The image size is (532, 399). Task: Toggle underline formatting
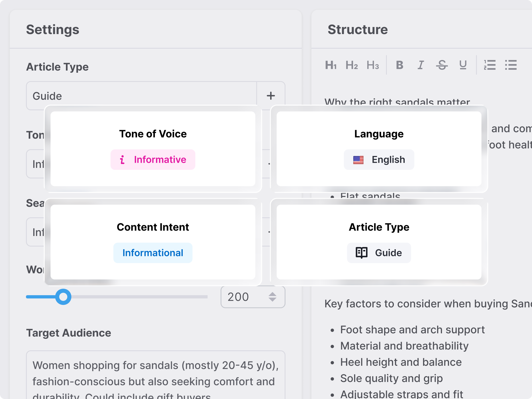tap(463, 65)
